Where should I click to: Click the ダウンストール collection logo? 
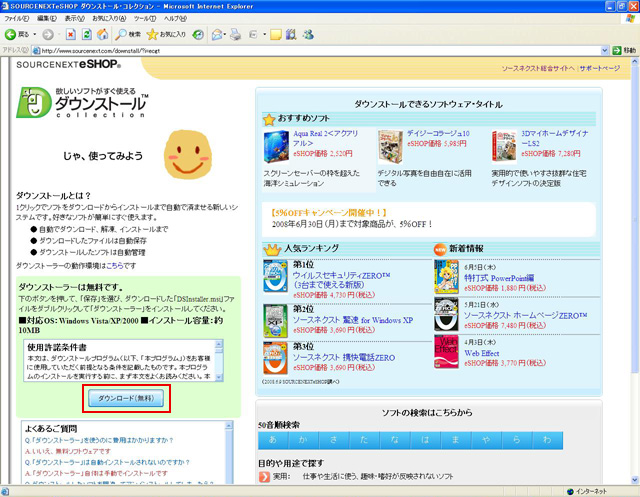point(82,103)
